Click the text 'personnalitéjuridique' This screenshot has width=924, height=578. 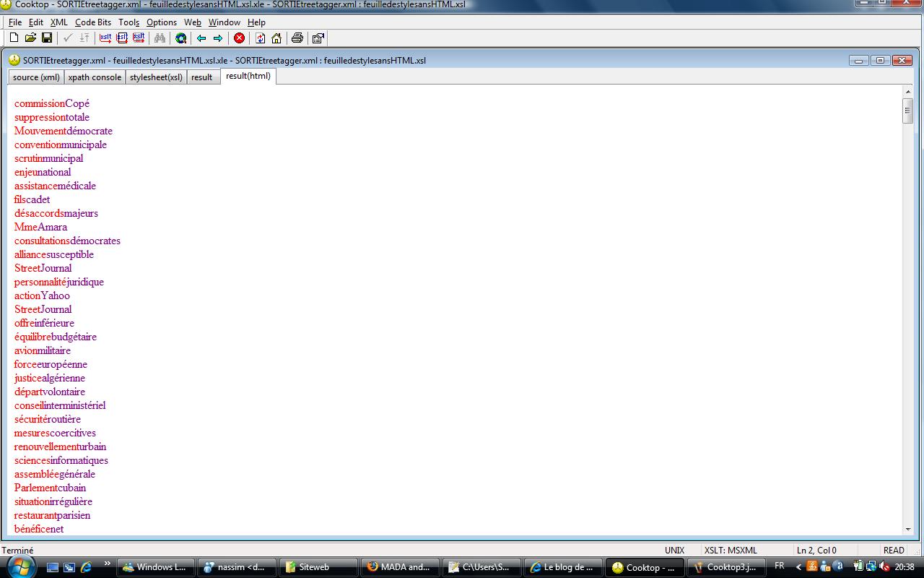click(59, 282)
